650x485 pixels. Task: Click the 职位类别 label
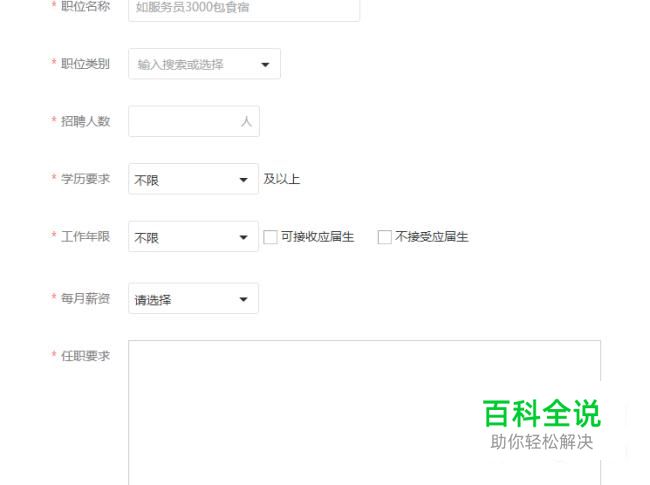coord(85,63)
